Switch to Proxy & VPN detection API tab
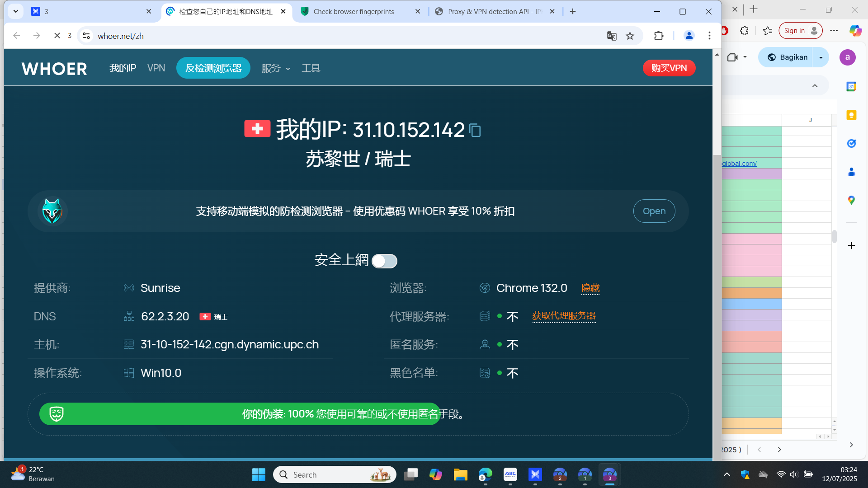Viewport: 868px width, 488px height. pos(495,11)
